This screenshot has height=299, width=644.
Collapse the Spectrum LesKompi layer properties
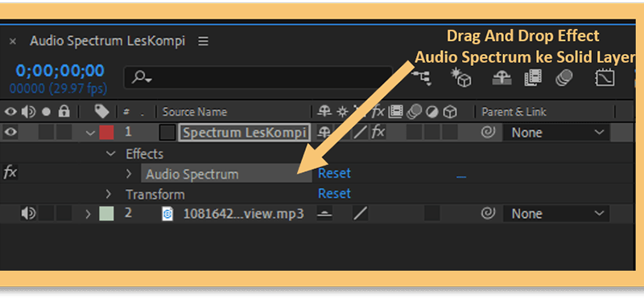click(x=91, y=133)
